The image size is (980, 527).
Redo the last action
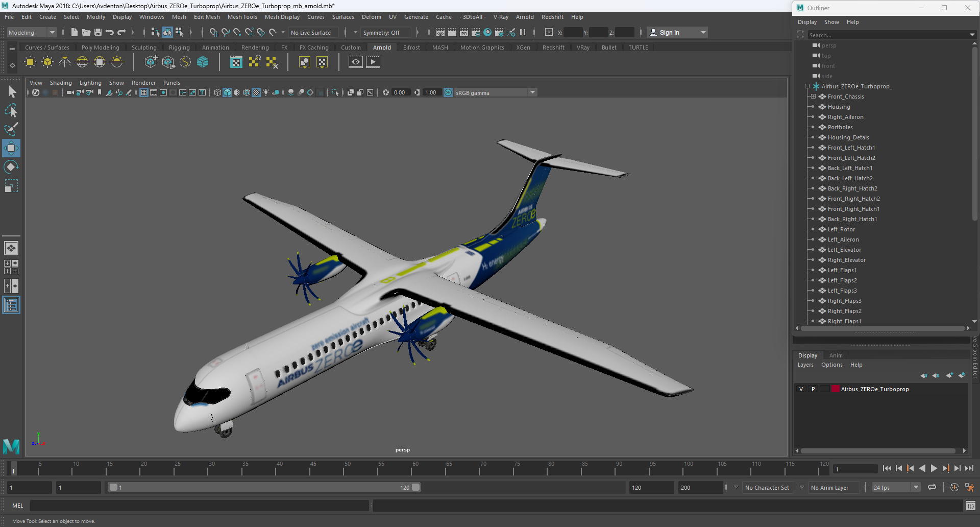(121, 32)
